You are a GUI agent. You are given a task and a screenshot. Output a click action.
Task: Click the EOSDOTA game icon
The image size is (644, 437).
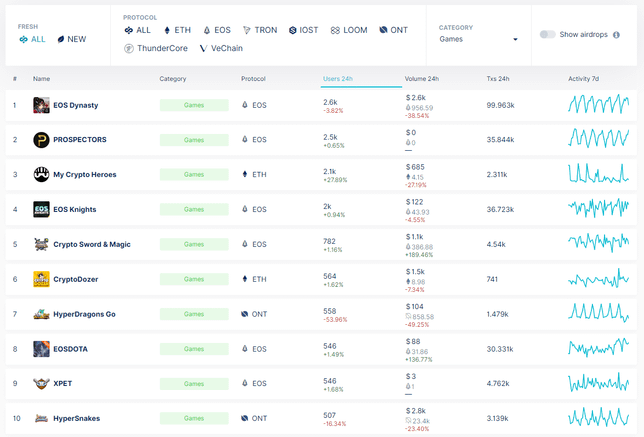tap(41, 349)
